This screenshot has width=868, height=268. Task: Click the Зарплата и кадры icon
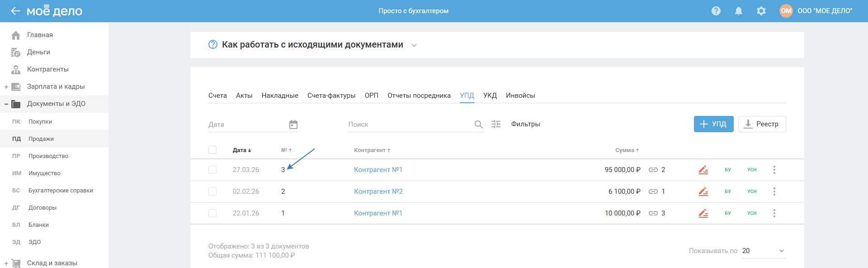pos(16,86)
